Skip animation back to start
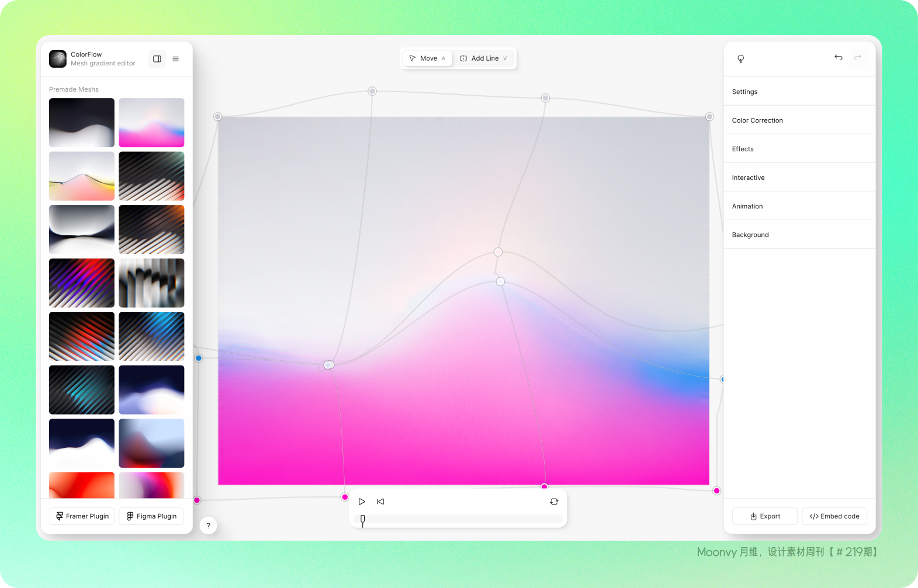918x588 pixels. click(380, 502)
